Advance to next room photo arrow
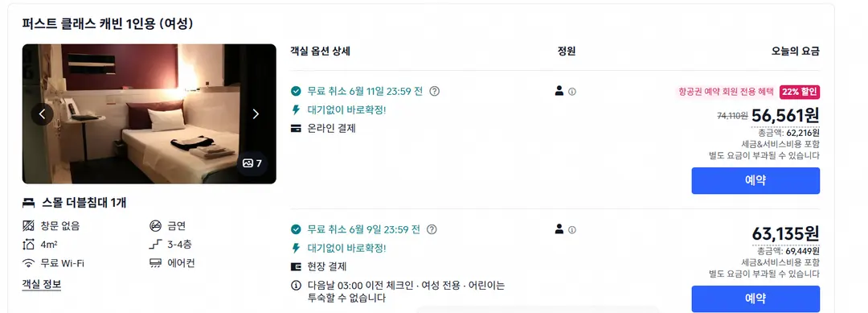The width and height of the screenshot is (868, 313). [256, 114]
